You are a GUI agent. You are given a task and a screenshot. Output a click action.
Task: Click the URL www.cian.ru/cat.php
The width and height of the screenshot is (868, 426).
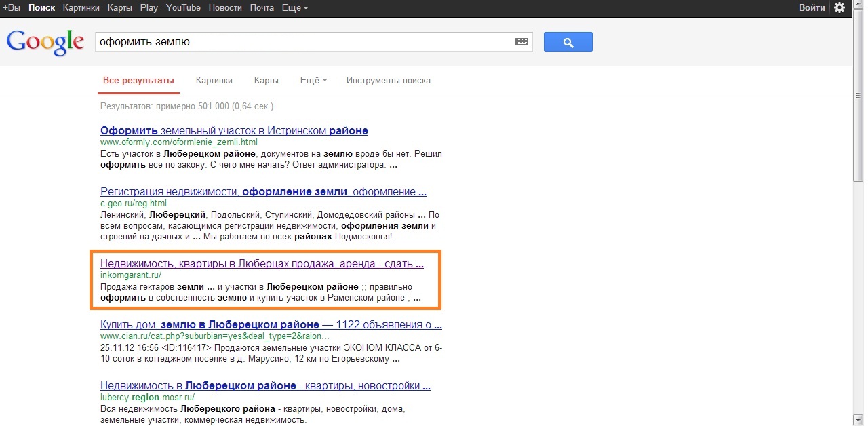(x=215, y=336)
